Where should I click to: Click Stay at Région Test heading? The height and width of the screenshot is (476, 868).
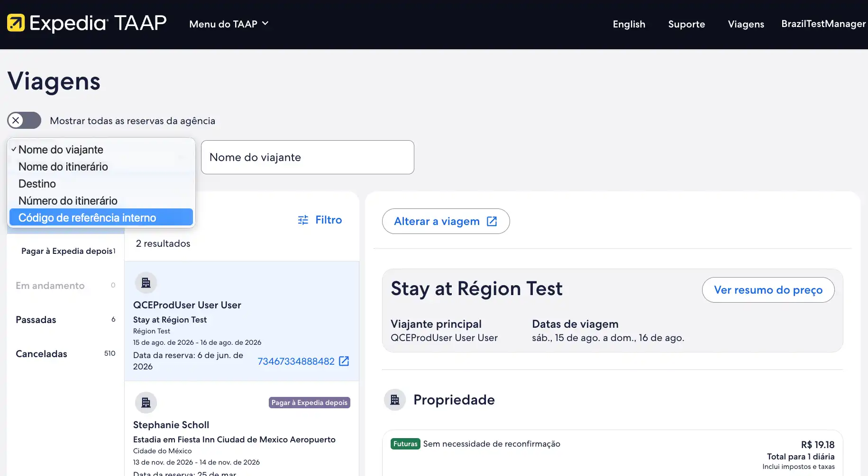coord(476,288)
